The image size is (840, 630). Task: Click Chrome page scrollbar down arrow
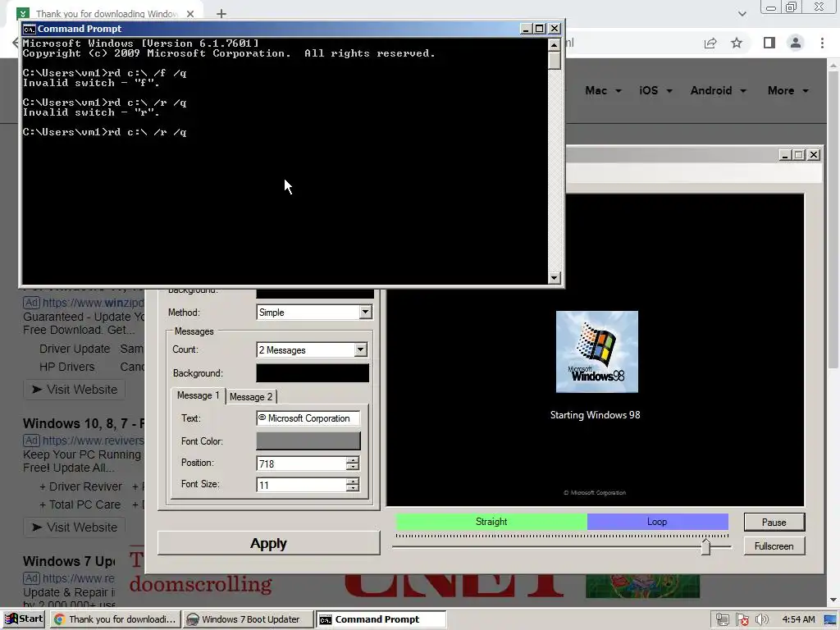point(833,600)
